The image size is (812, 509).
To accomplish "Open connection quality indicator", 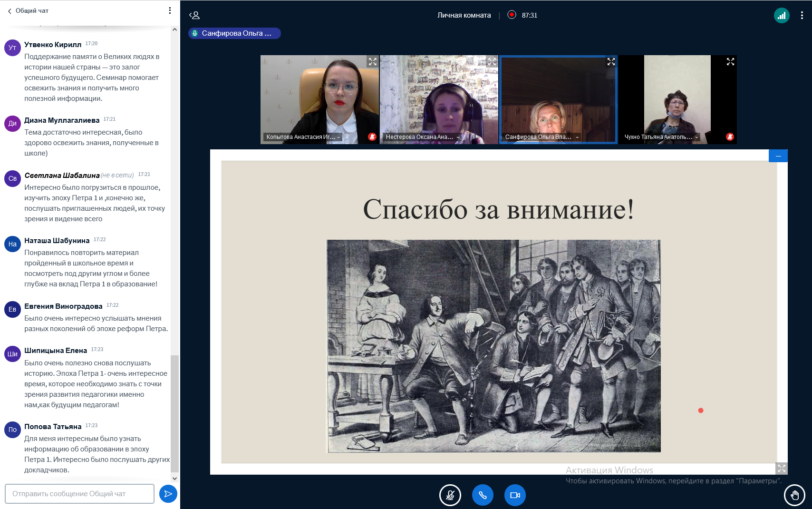I will click(x=782, y=16).
